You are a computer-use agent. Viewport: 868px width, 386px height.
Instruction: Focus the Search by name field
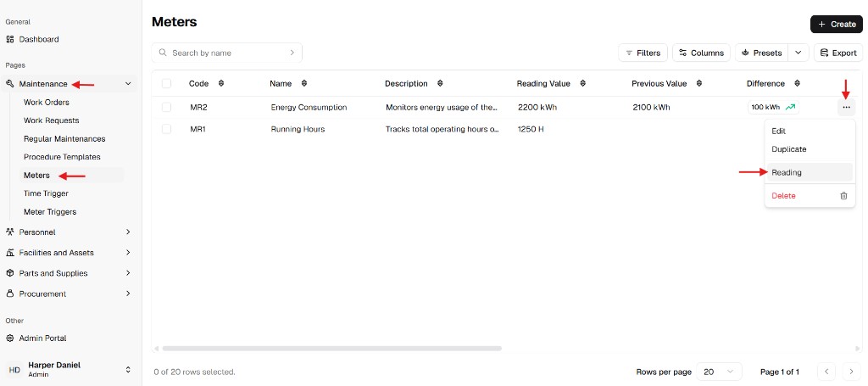point(227,53)
